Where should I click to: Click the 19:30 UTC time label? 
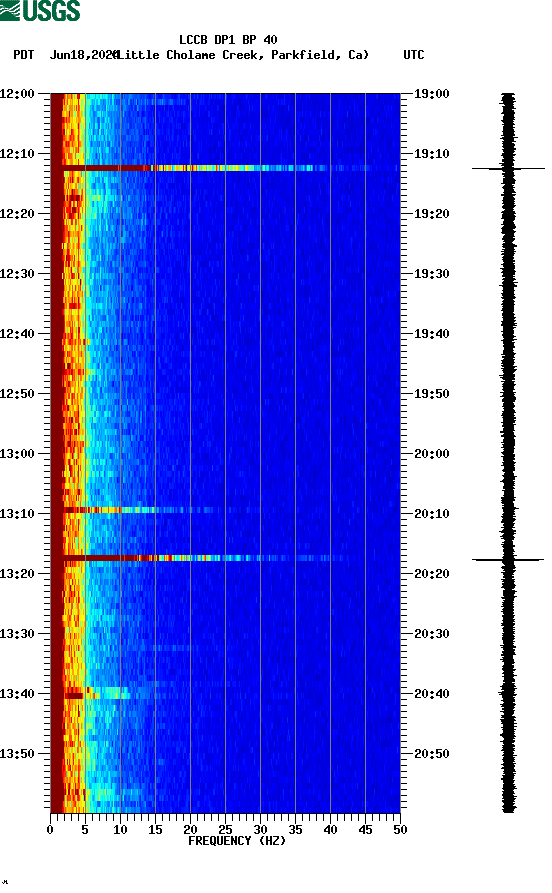click(432, 273)
